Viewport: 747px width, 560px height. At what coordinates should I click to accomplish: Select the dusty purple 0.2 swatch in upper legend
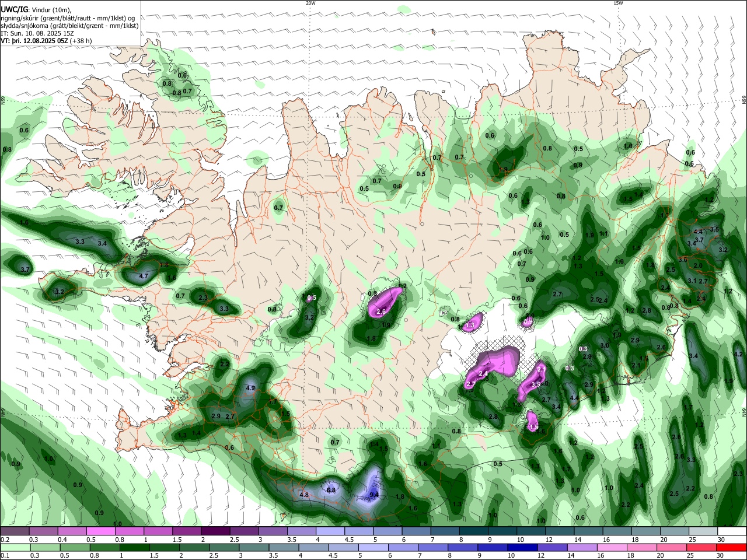coord(14,531)
